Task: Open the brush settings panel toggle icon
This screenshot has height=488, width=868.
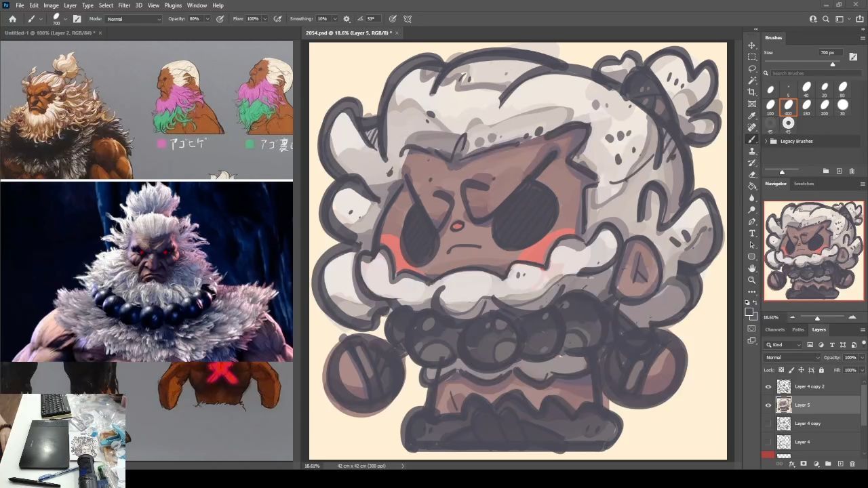Action: 77,19
